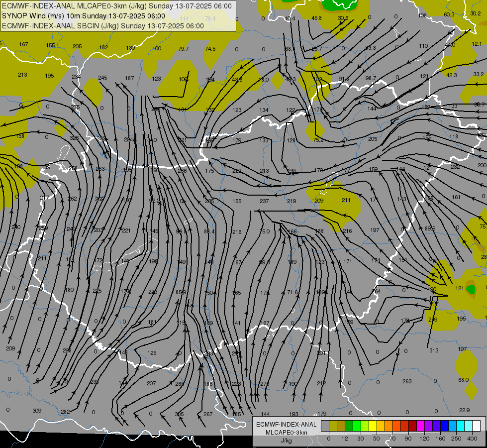487x448 pixels.
Task: Click the gray swatch in the legend
Action: click(325, 426)
